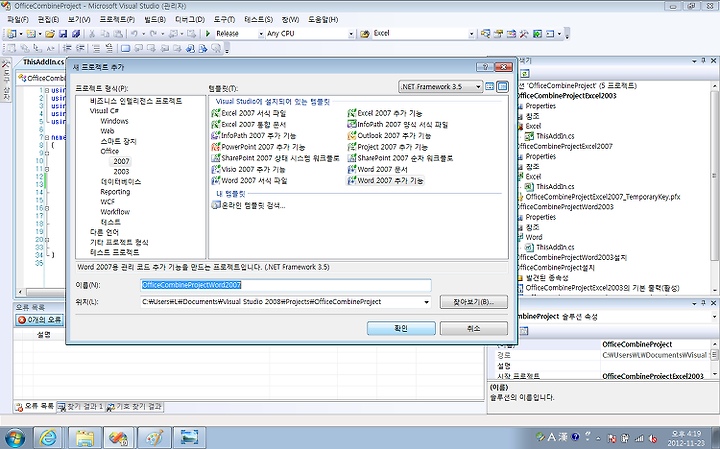Select the Word 2007 문서 template
This screenshot has height=449, width=720.
pyautogui.click(x=377, y=169)
